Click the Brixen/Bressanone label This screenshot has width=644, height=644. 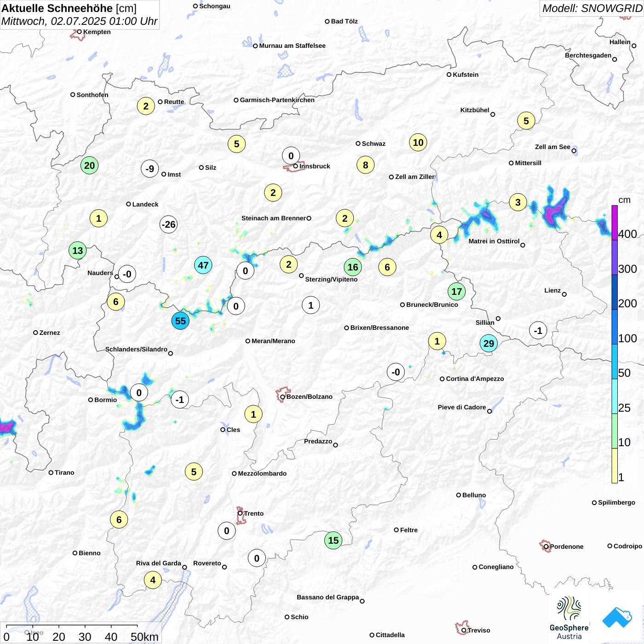pos(379,328)
